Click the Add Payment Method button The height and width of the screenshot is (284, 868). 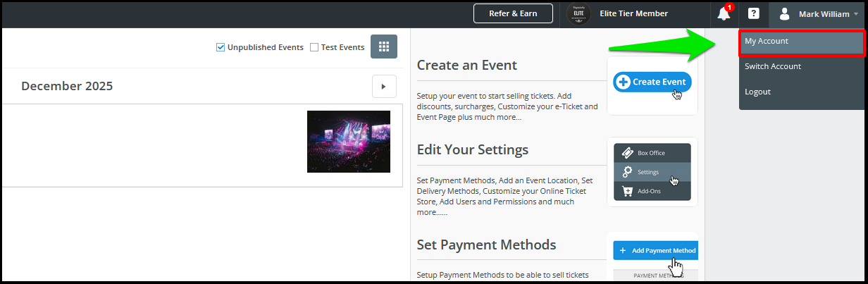(655, 250)
